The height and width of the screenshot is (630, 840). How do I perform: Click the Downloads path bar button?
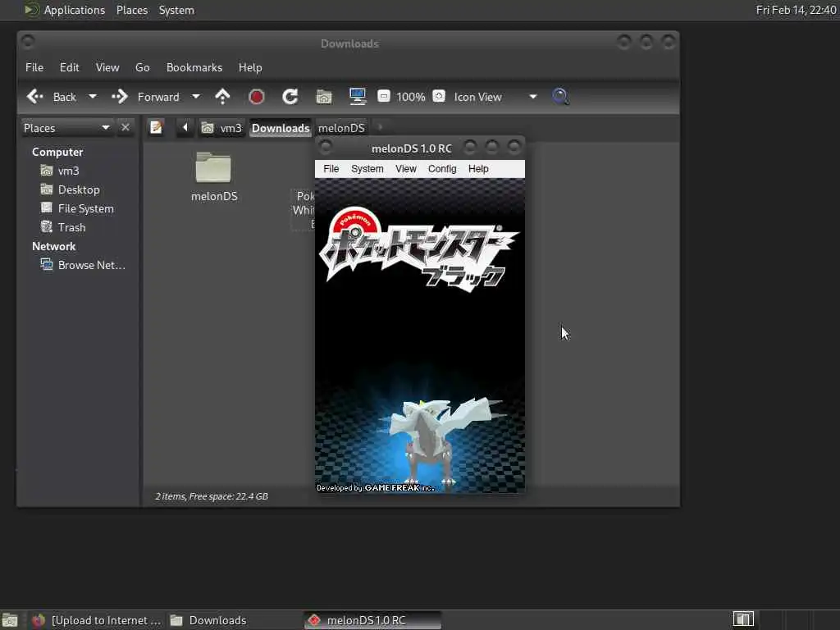click(x=281, y=128)
